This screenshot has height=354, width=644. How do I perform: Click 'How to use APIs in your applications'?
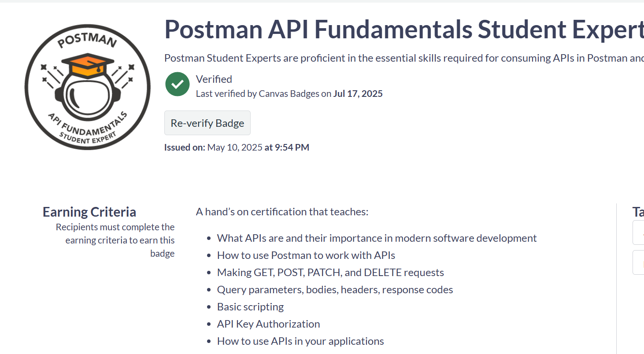pyautogui.click(x=300, y=341)
